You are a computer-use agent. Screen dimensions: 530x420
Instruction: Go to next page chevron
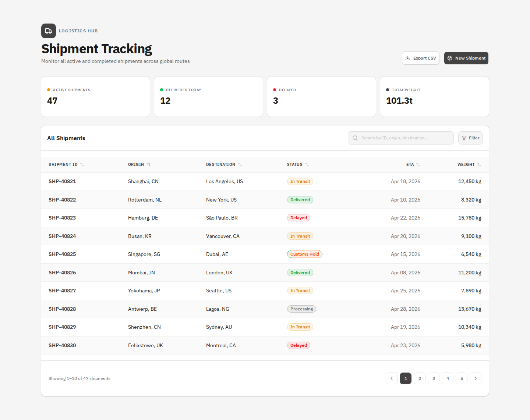476,378
